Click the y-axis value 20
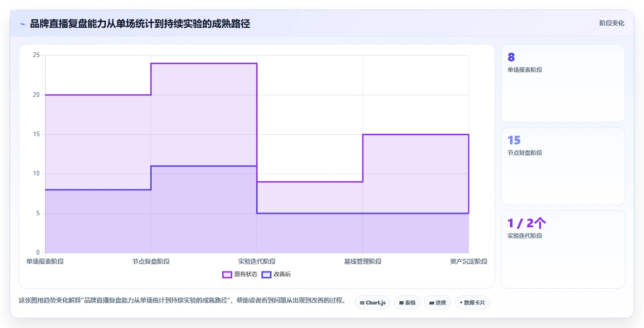Viewport: 644px width, 328px height. [36, 95]
